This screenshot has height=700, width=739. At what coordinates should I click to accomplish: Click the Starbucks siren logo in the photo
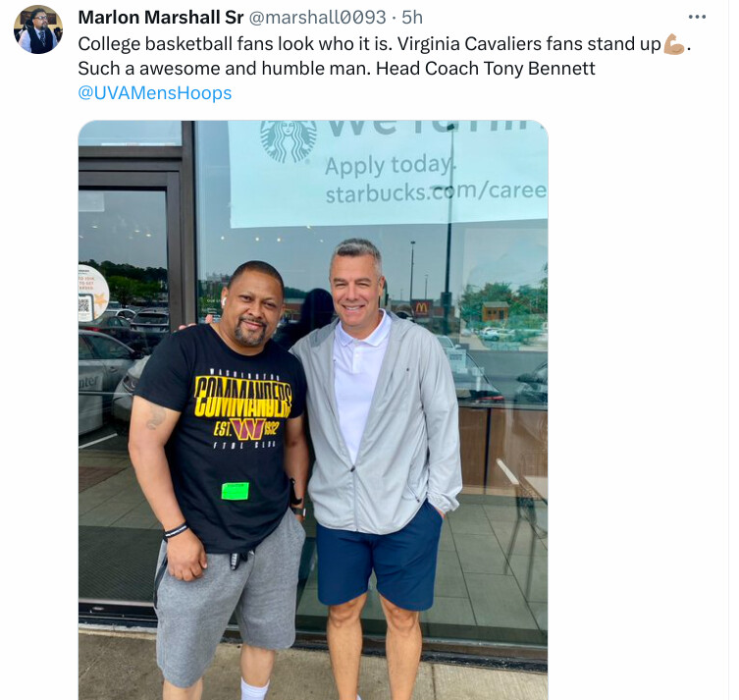pos(289,140)
